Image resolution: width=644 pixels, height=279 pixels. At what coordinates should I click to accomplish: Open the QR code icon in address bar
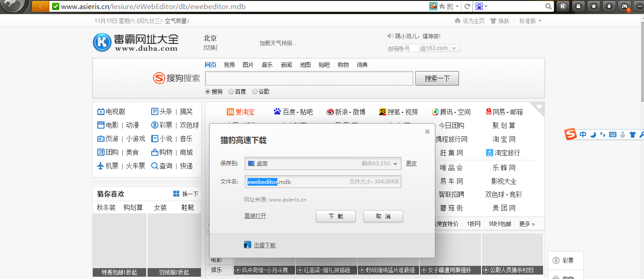coord(450,6)
